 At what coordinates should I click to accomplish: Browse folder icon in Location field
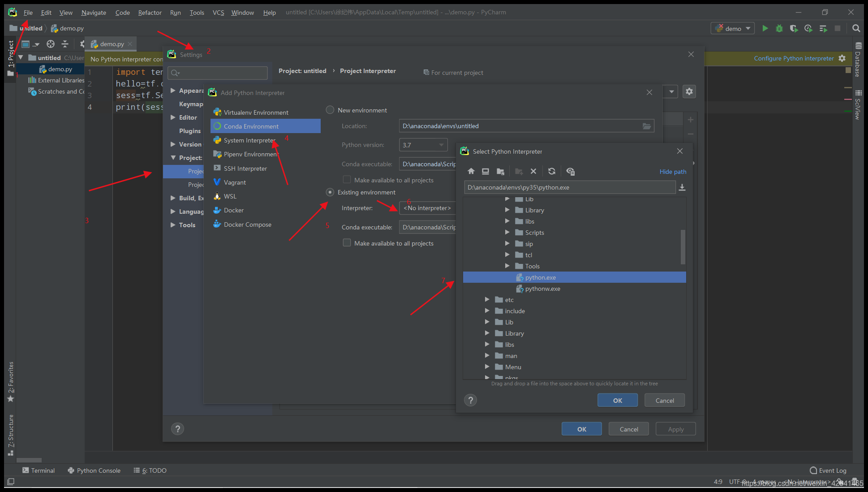[647, 126]
